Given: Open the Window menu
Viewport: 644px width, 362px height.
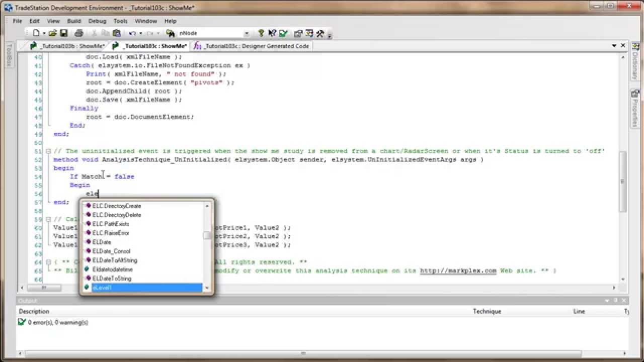Looking at the screenshot, I should click(x=146, y=21).
